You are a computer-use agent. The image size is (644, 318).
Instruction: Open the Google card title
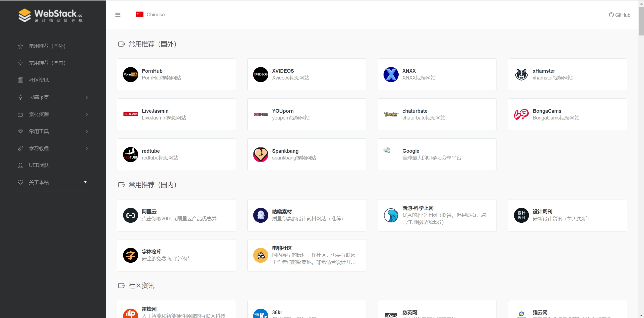pos(411,151)
